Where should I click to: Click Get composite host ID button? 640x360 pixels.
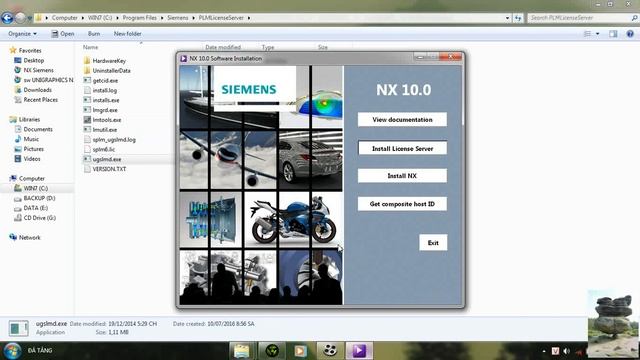click(x=402, y=204)
